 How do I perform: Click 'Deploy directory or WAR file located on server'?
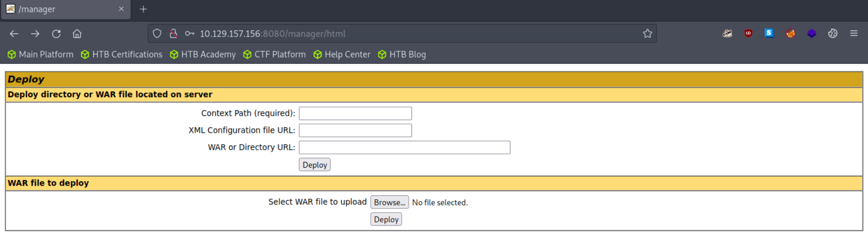tap(110, 94)
